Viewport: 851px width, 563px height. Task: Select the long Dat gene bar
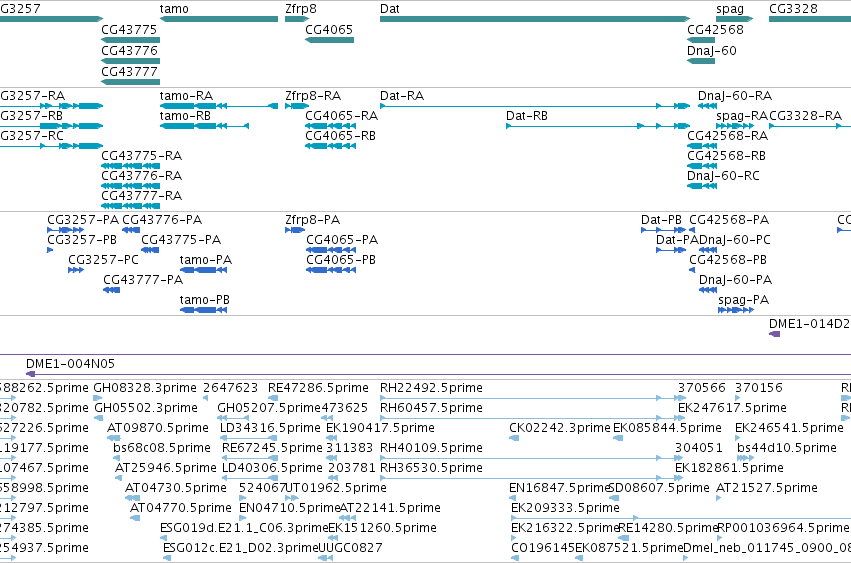(x=535, y=19)
